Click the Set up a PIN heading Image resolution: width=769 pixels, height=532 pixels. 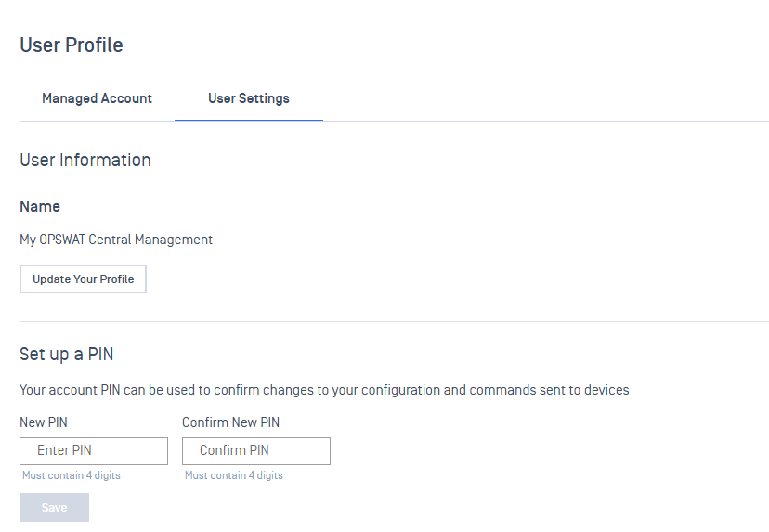(67, 354)
